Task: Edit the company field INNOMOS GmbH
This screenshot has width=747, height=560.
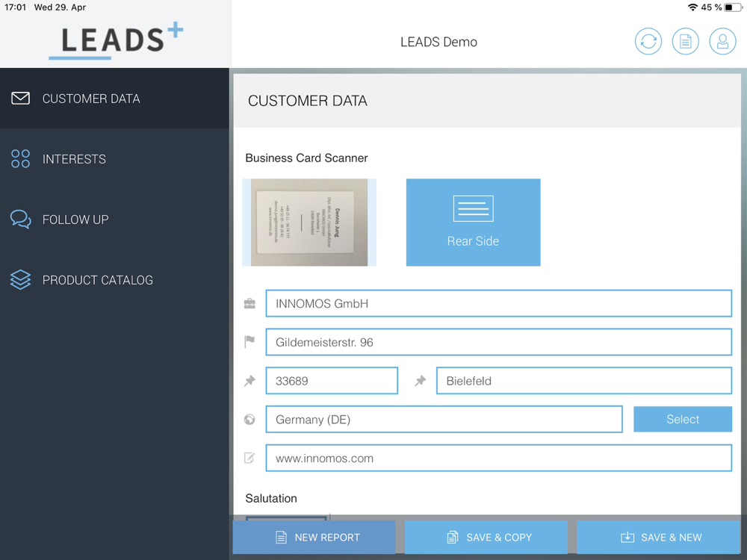Action: pos(499,303)
